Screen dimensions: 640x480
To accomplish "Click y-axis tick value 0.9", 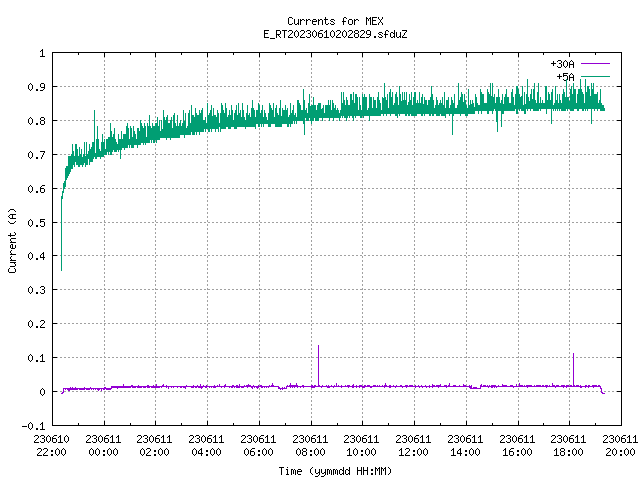I will coord(36,87).
